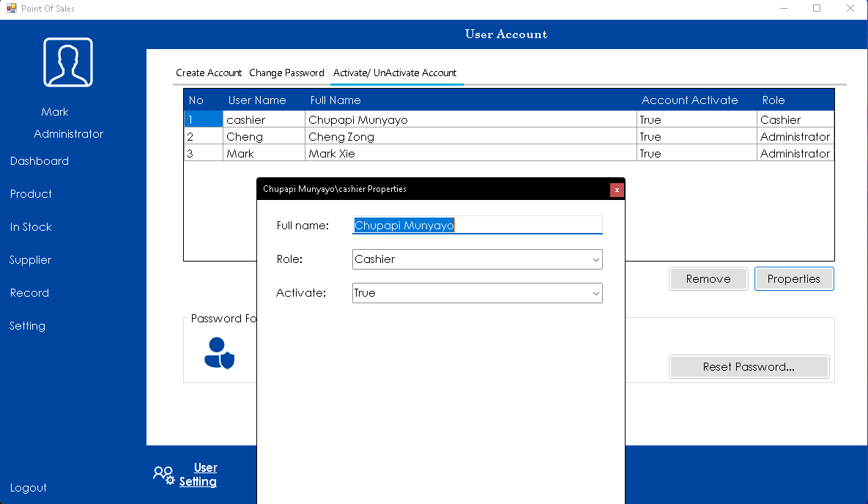Click row number 2 cell

click(204, 137)
